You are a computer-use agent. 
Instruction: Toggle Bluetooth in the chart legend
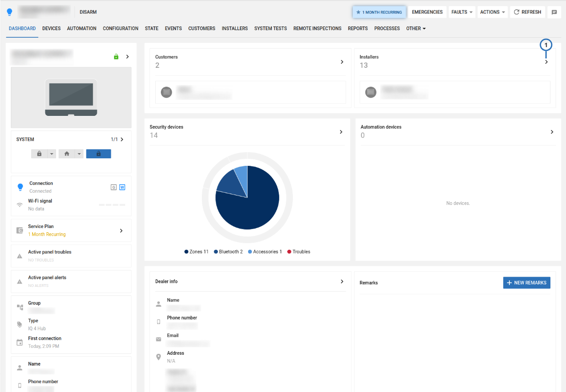pos(228,252)
